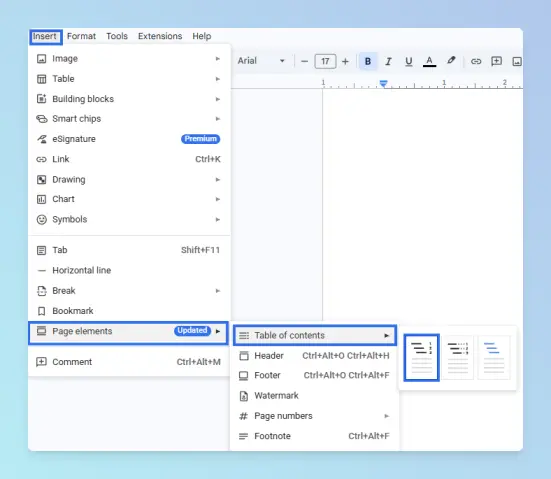This screenshot has height=479, width=551.
Task: Click the Ctrl+Alt+F shortcut beside Footnote
Action: click(369, 436)
